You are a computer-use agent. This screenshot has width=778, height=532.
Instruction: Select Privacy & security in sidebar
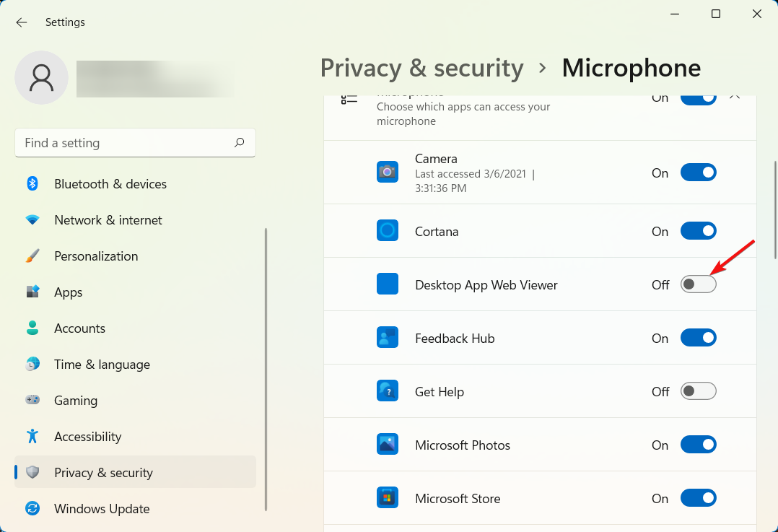tap(136, 472)
